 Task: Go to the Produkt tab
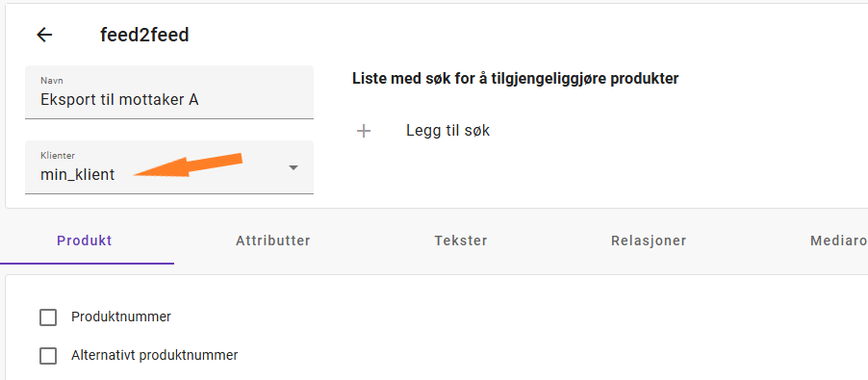(85, 241)
